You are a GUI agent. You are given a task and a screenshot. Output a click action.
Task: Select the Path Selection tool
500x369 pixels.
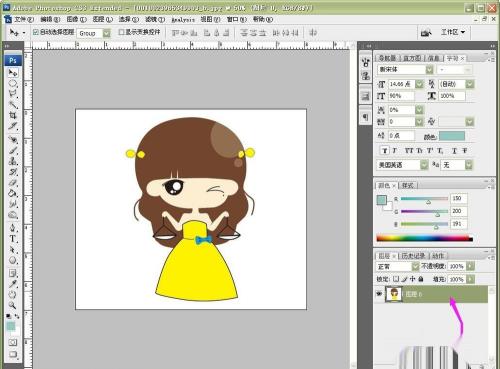coord(13,249)
